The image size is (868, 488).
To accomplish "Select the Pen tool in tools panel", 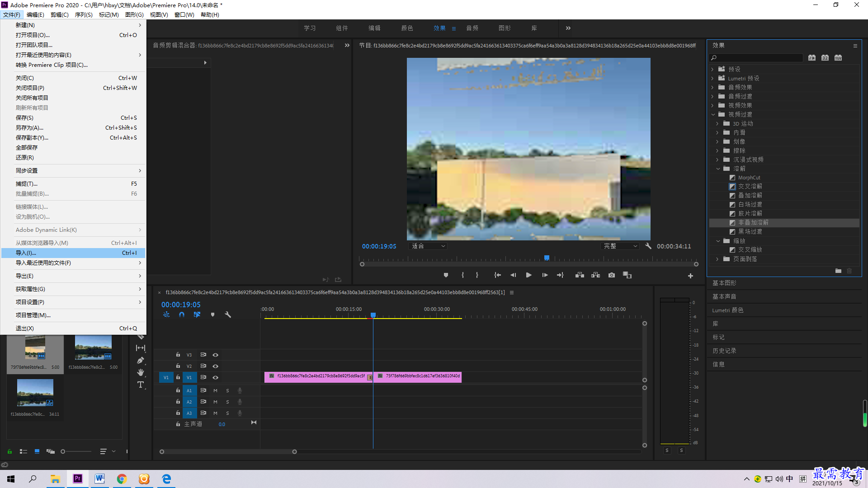I will coord(141,361).
